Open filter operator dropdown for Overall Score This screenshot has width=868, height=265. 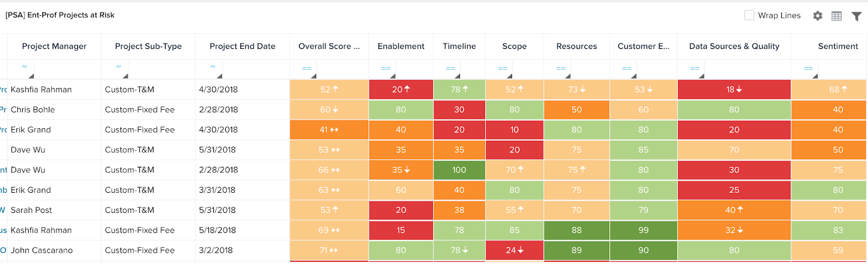click(x=307, y=68)
